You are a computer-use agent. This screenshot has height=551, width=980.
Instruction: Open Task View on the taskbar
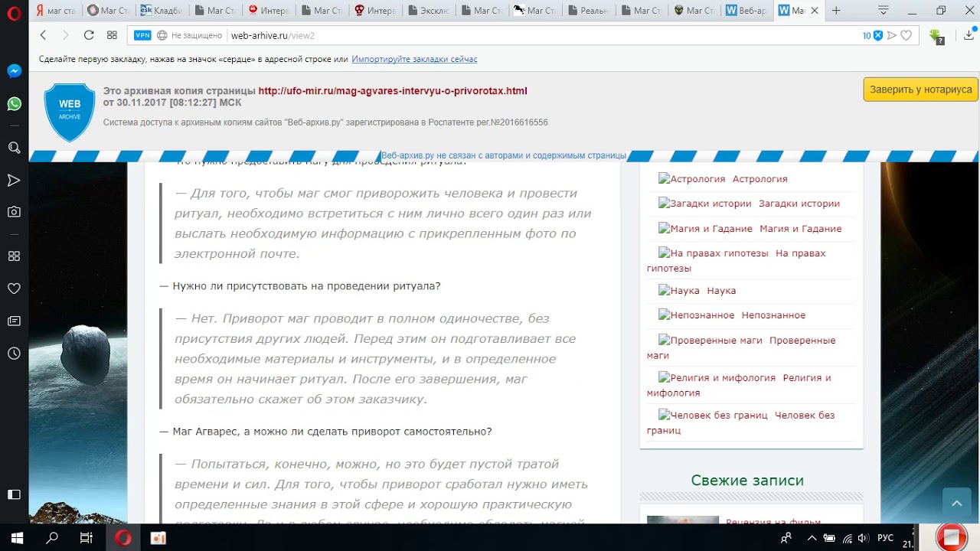click(x=87, y=538)
